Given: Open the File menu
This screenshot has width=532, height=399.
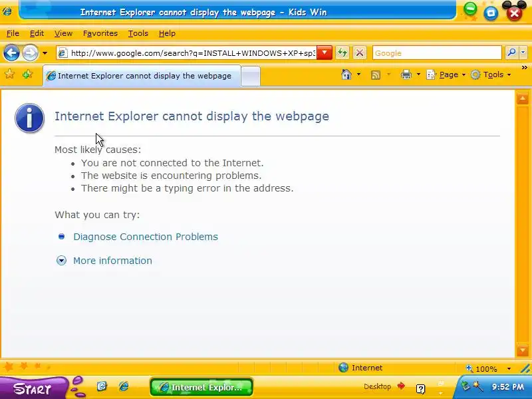Looking at the screenshot, I should [13, 33].
